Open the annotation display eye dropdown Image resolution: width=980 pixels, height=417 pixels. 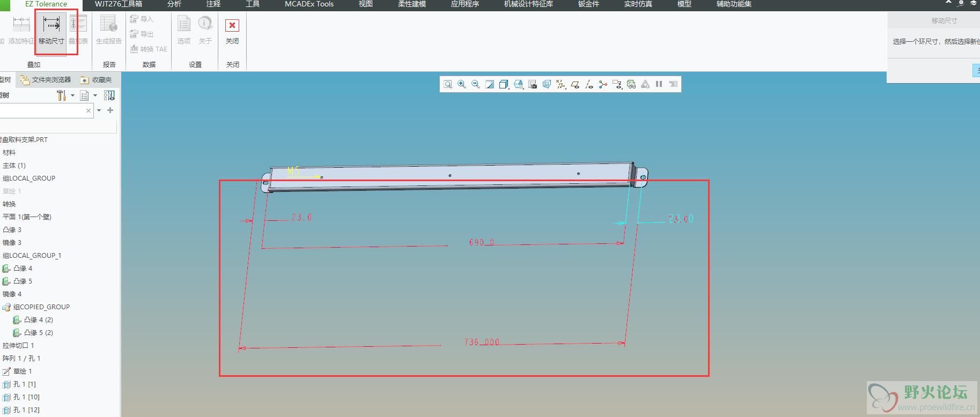617,84
